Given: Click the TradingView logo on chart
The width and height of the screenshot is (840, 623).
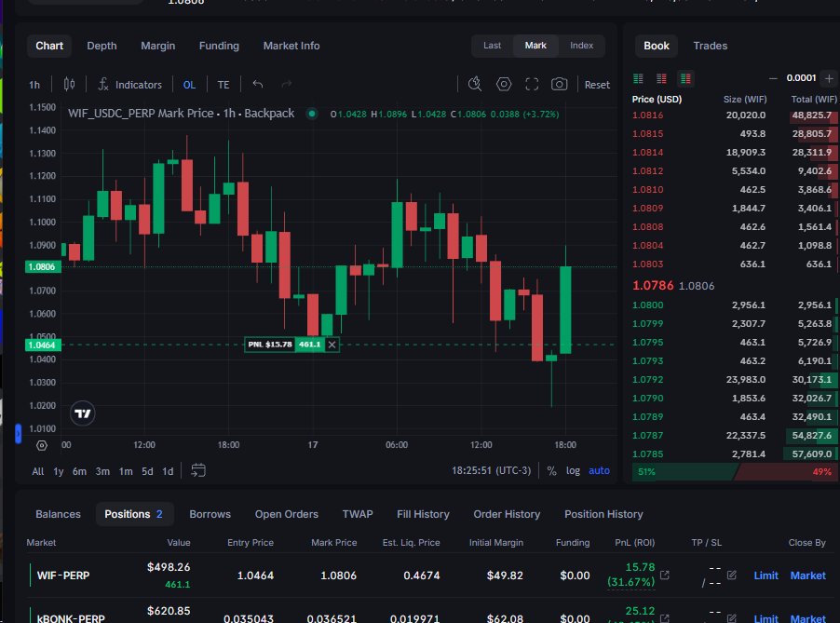Looking at the screenshot, I should 83,413.
